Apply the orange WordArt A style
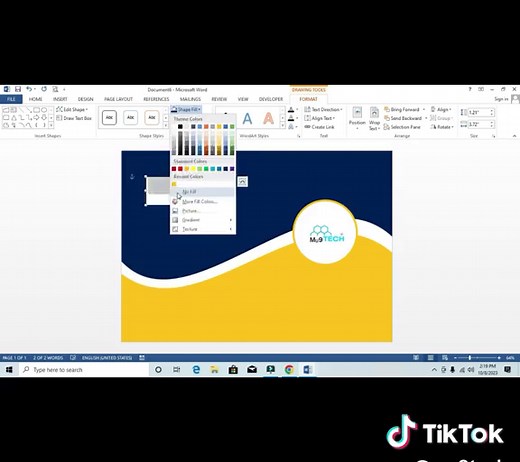 [x=269, y=118]
